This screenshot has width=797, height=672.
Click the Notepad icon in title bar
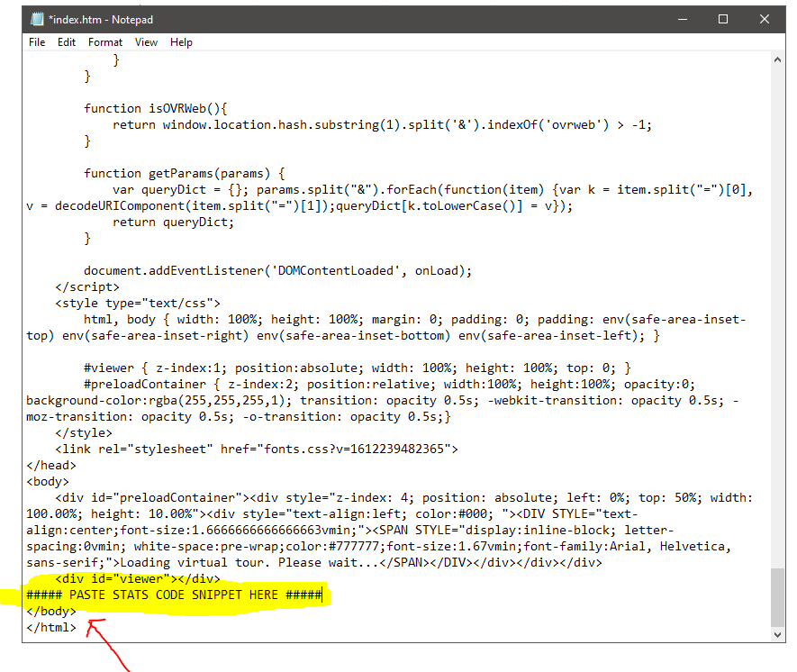[37, 19]
